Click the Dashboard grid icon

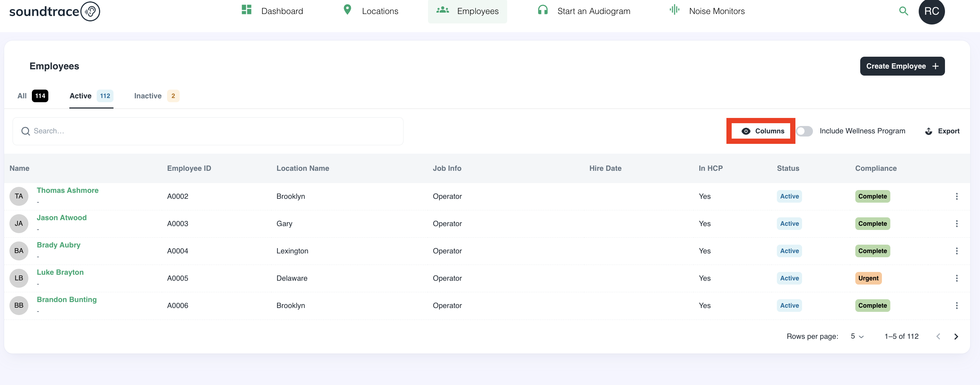click(247, 10)
